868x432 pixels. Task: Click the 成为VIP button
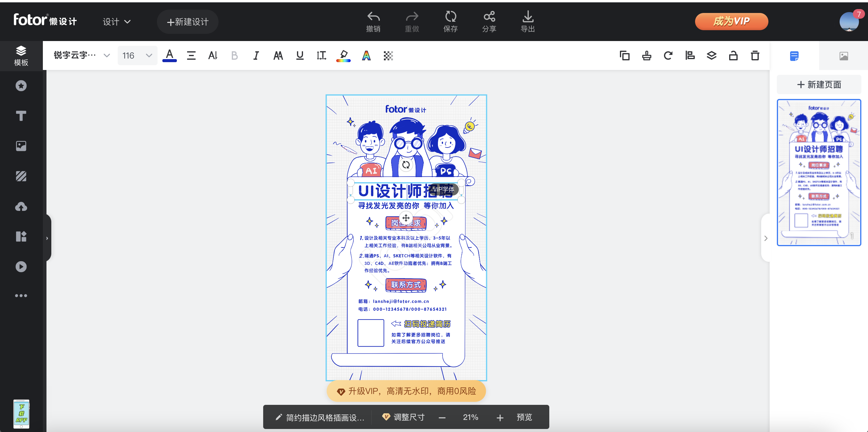pos(731,21)
